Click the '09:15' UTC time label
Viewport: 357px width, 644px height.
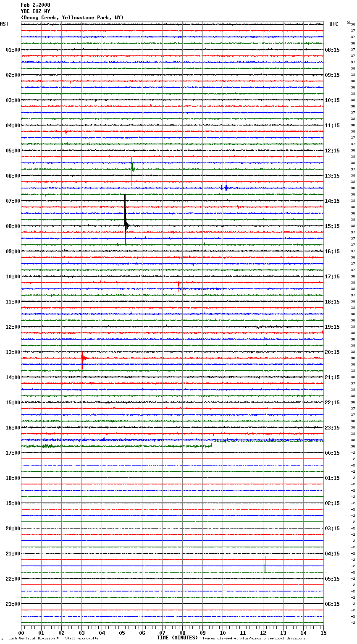point(332,75)
